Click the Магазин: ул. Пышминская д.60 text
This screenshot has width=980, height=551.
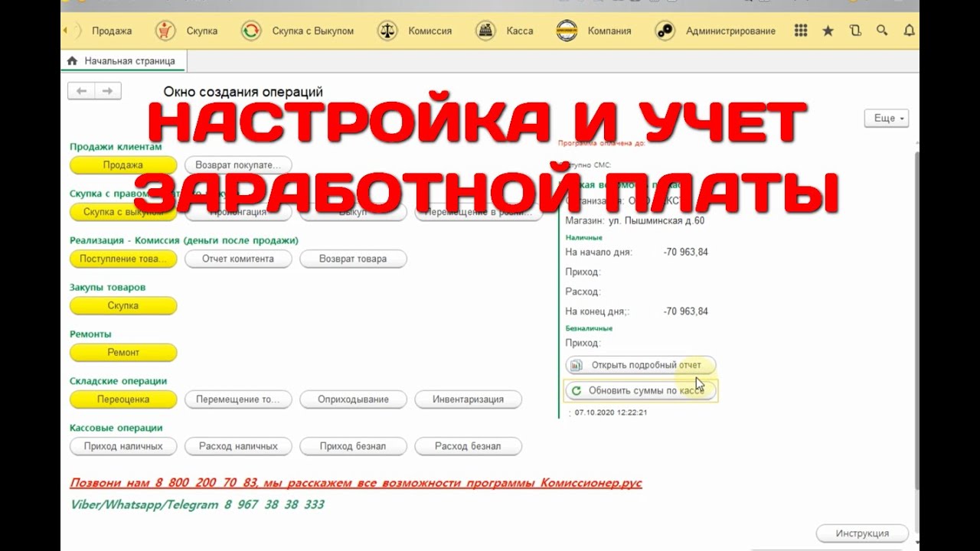(x=635, y=221)
